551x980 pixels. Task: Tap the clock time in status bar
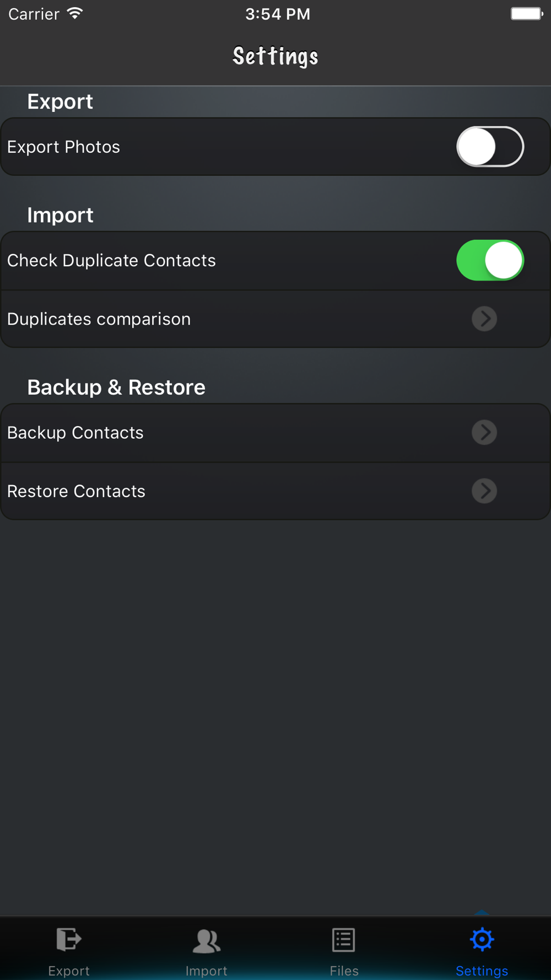(x=278, y=14)
